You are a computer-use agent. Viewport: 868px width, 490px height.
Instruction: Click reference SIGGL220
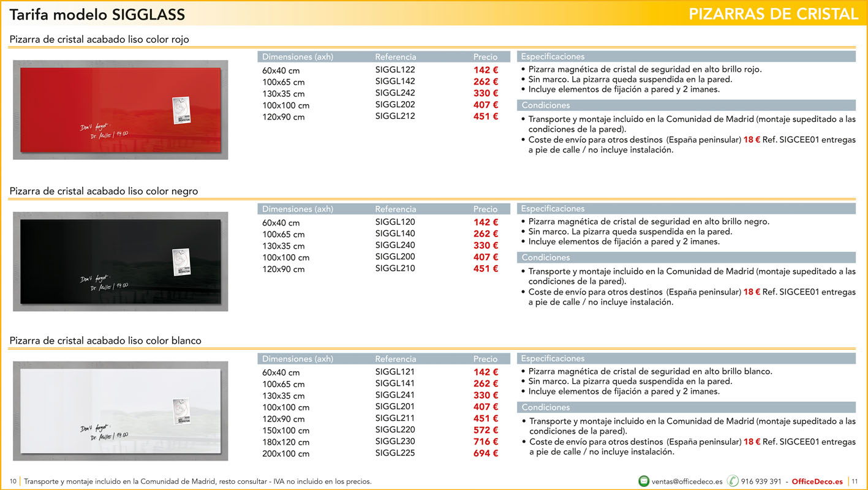[x=395, y=429]
